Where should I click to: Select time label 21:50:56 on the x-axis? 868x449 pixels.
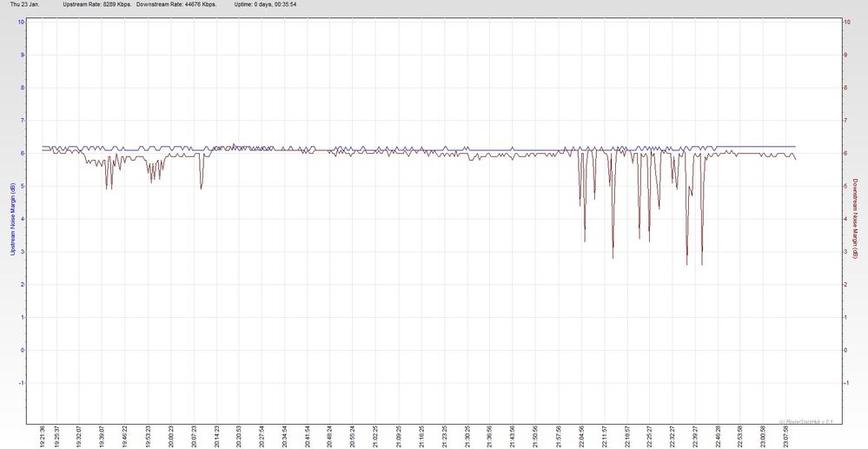534,436
